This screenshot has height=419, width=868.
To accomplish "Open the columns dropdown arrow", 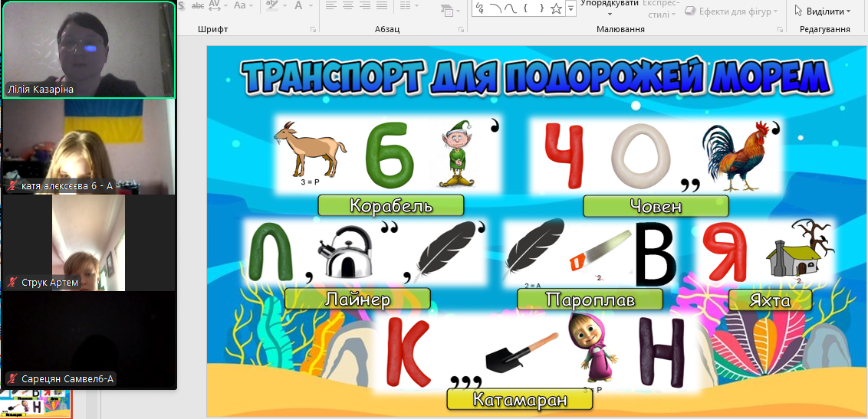I will click(416, 5).
